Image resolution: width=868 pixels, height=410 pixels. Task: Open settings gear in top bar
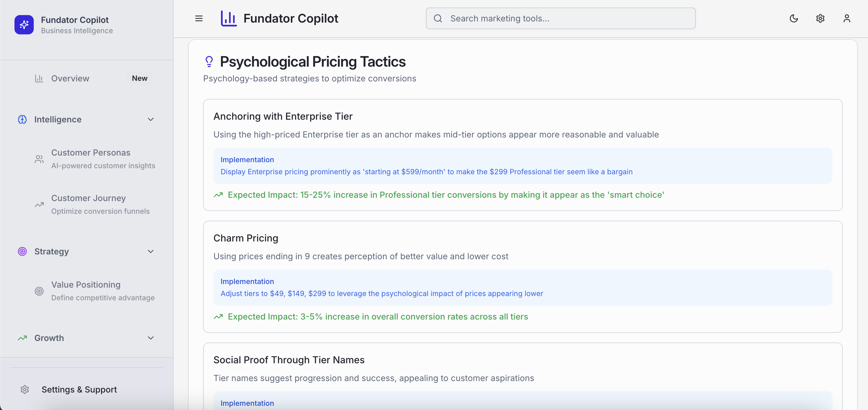820,19
